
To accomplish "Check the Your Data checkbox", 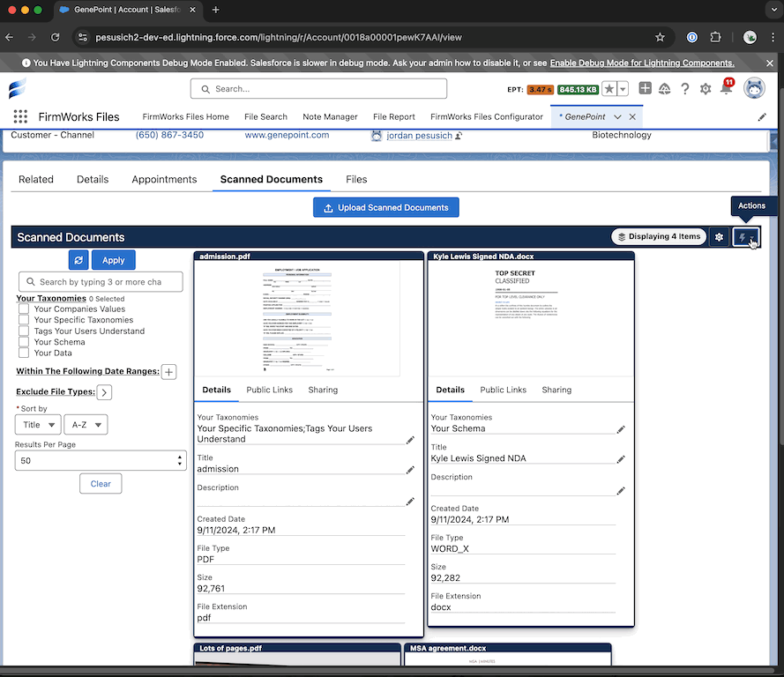I will [24, 353].
